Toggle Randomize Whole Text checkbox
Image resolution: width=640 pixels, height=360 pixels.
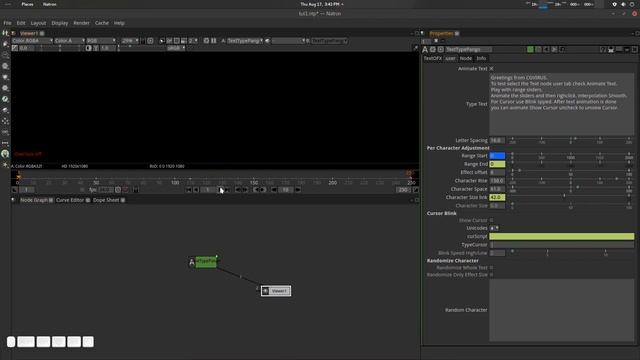(491, 268)
